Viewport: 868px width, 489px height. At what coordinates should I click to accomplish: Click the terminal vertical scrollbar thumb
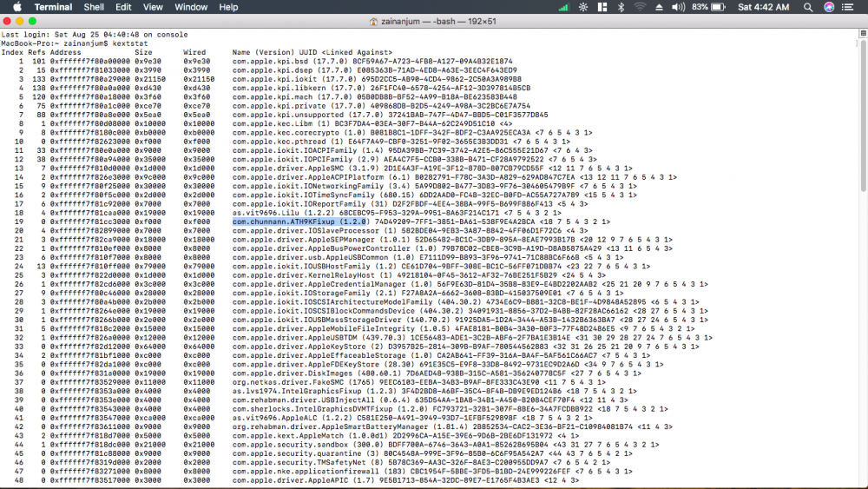point(863,116)
